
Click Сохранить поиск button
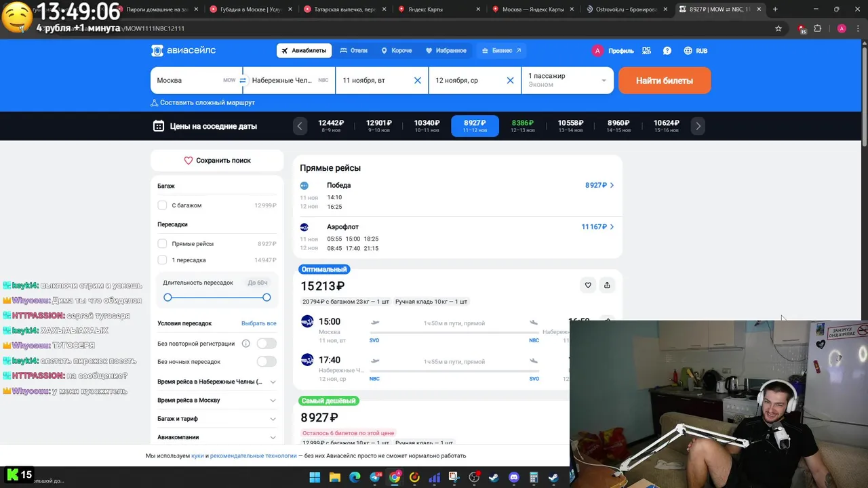click(217, 161)
